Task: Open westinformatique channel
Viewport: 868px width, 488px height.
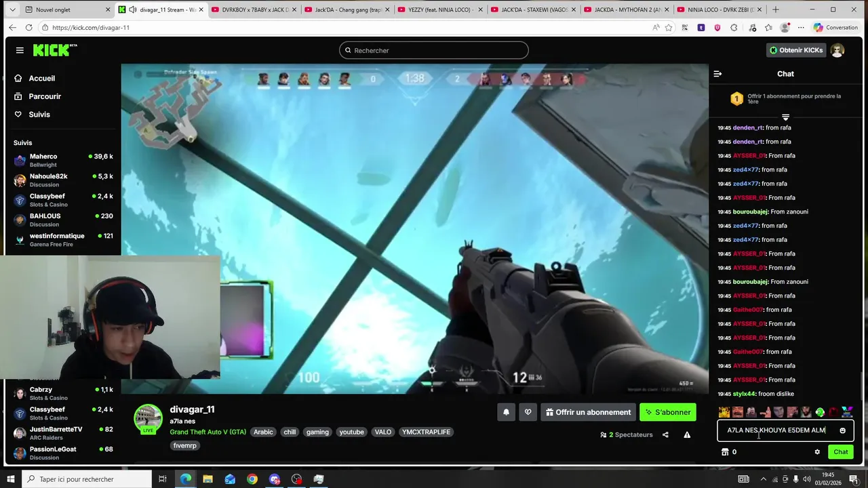Action: (x=63, y=239)
